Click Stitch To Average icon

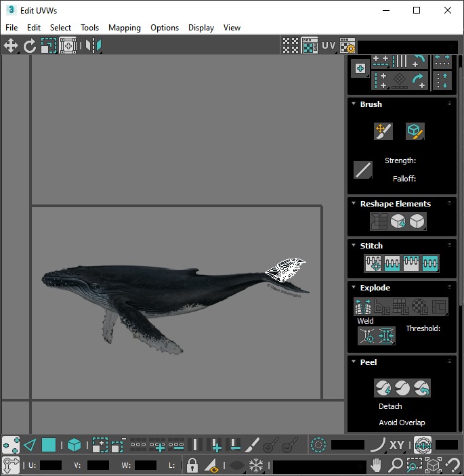click(392, 263)
